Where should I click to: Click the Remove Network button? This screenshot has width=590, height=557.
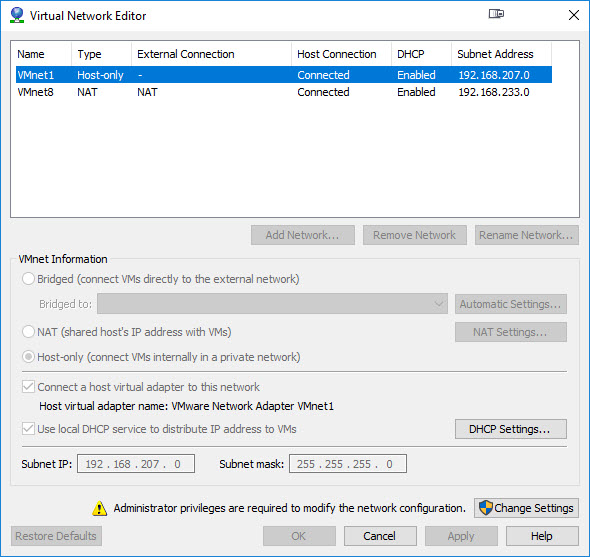415,235
